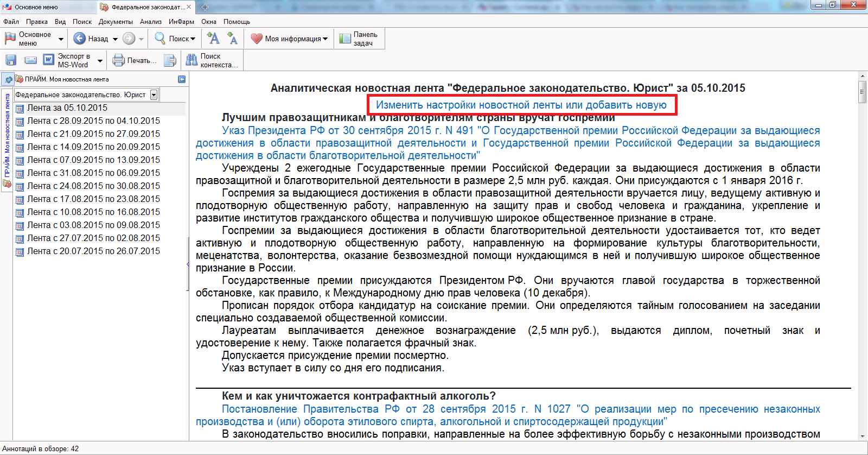The height and width of the screenshot is (455, 868).
Task: Open Лента с 24.08.2015 по 30.08.2015
Action: click(93, 186)
